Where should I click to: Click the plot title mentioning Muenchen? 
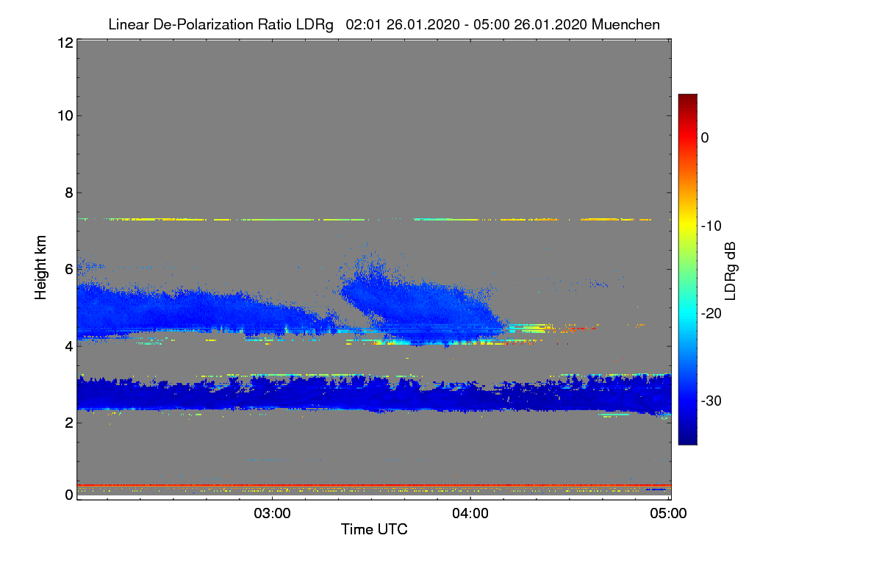pos(384,24)
